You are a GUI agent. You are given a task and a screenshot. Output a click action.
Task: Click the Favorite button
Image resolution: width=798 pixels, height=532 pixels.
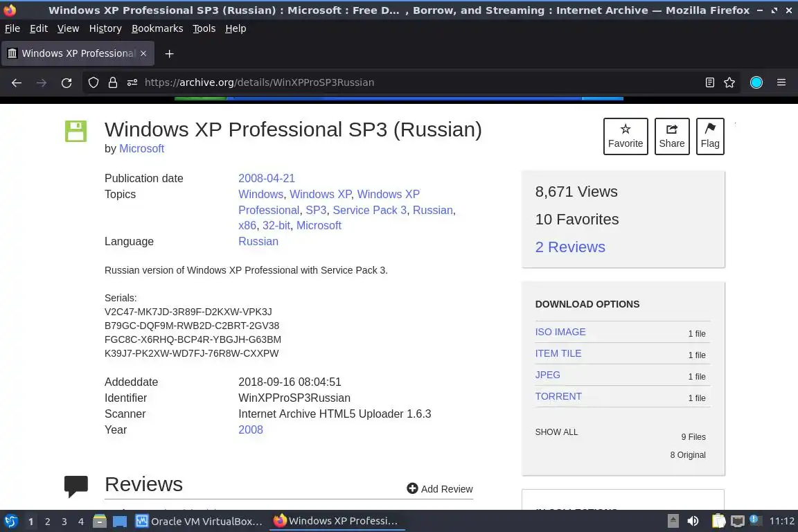[x=626, y=136]
